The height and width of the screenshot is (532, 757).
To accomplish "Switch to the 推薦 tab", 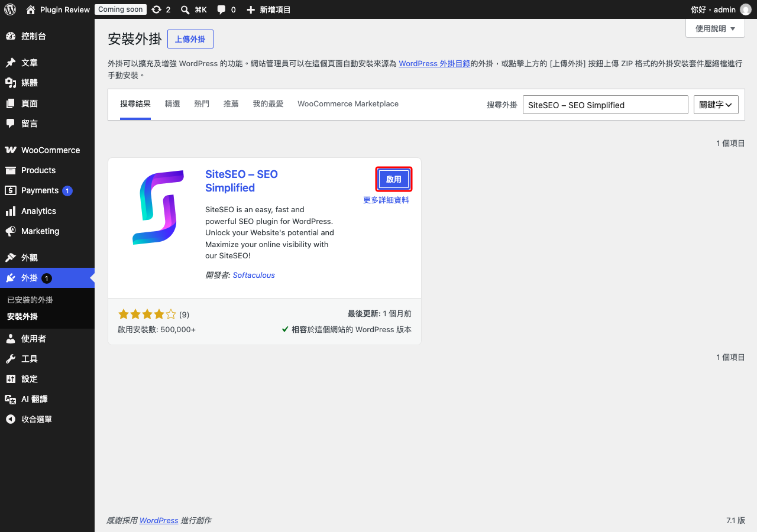I will pos(231,104).
